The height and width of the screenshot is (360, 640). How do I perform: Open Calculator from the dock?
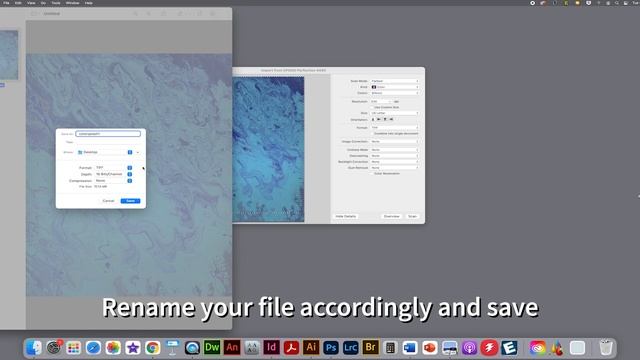[x=390, y=348]
